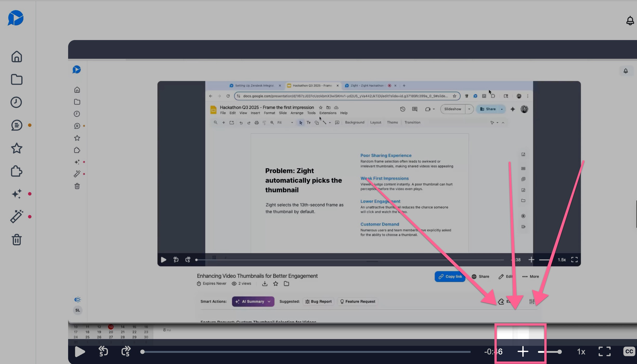The image size is (637, 364).
Task: Click the large Zight logo at top left
Action: (x=16, y=18)
